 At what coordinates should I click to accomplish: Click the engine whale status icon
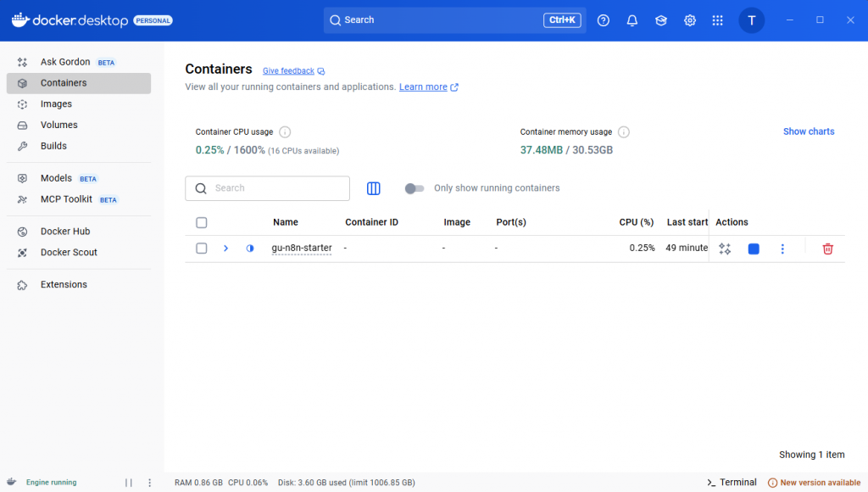tap(12, 482)
